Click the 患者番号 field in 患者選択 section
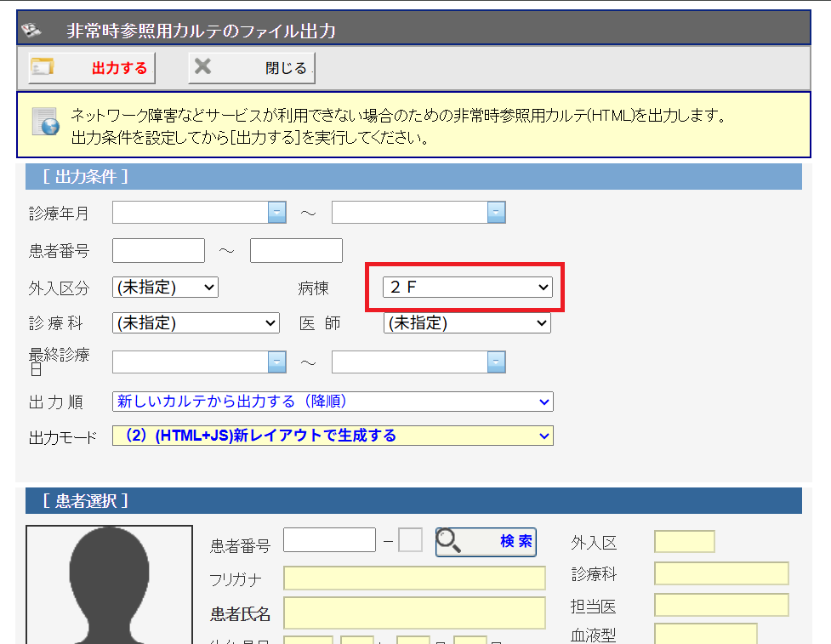The height and width of the screenshot is (644, 831). pos(329,540)
